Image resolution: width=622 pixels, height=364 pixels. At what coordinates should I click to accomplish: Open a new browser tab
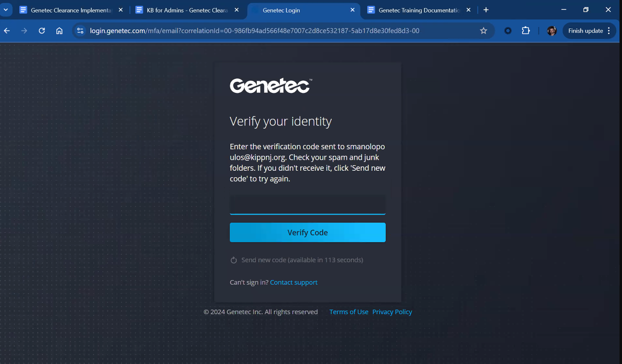coord(486,10)
